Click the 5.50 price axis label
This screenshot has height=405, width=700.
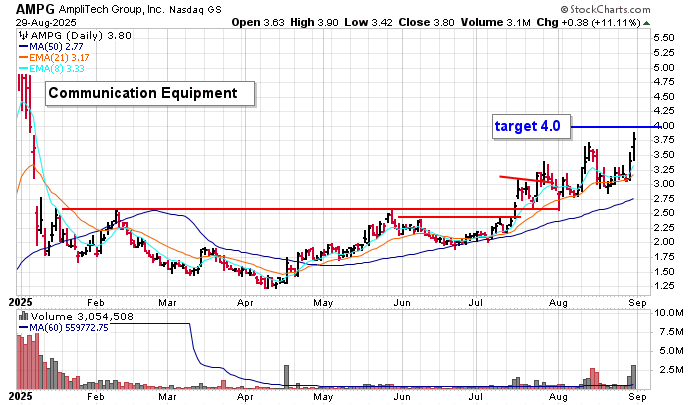tap(664, 38)
